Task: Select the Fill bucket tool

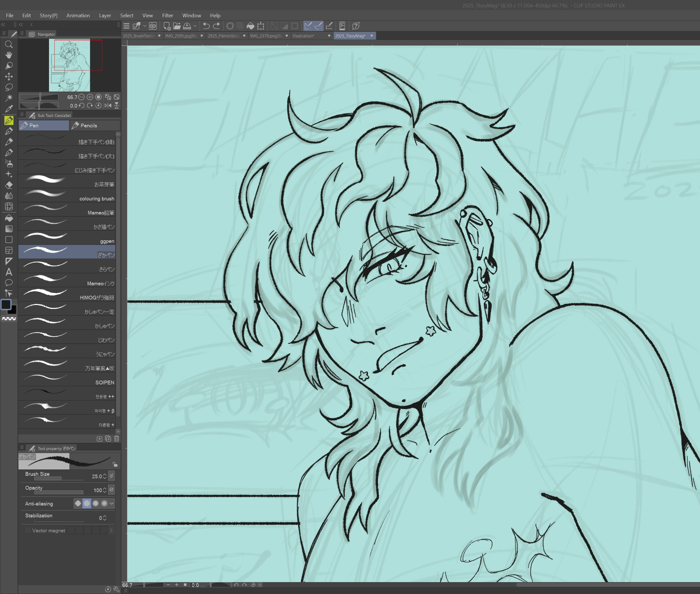Action: click(x=9, y=218)
